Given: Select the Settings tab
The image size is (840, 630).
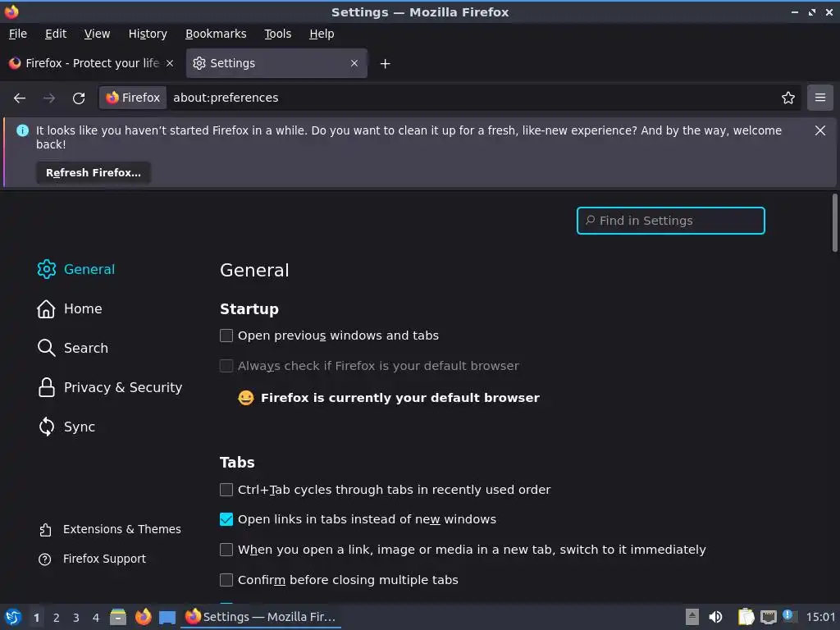Looking at the screenshot, I should click(x=276, y=63).
